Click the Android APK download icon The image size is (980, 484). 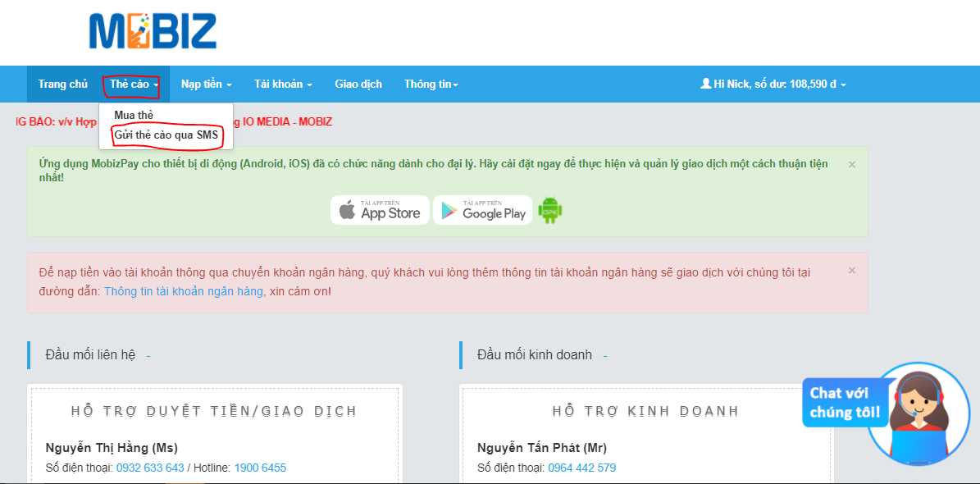click(x=550, y=210)
